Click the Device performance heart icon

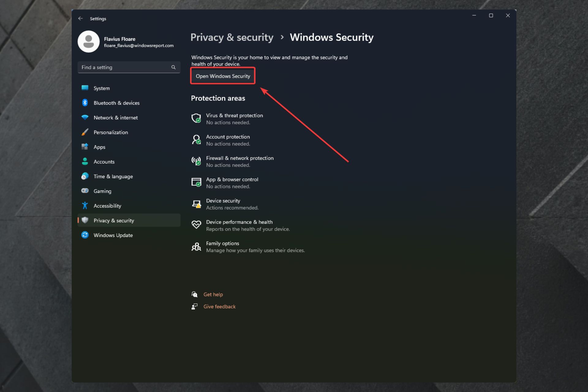pyautogui.click(x=196, y=225)
